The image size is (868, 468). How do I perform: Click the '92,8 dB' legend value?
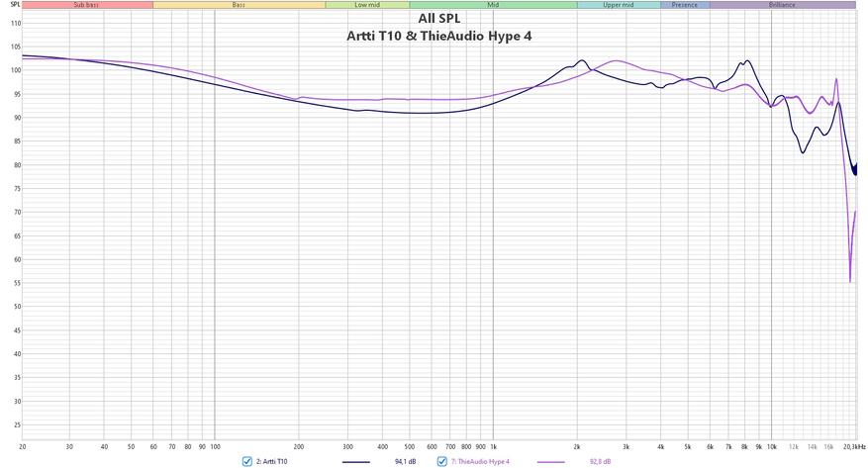[x=601, y=461]
